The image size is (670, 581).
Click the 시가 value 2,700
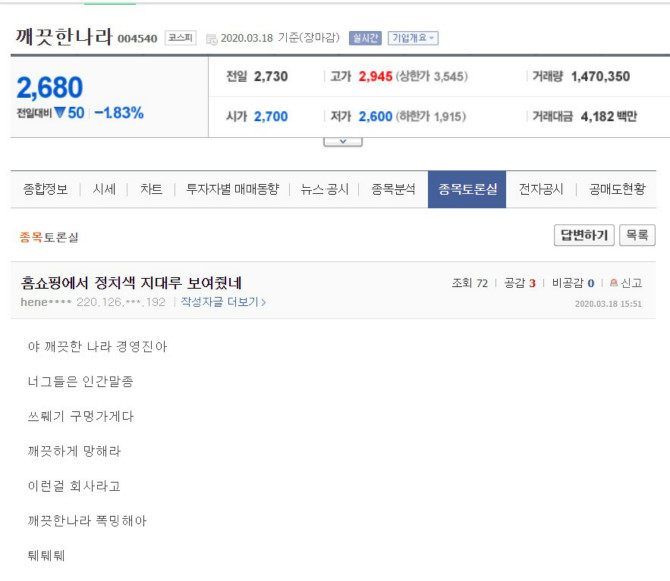[271, 116]
